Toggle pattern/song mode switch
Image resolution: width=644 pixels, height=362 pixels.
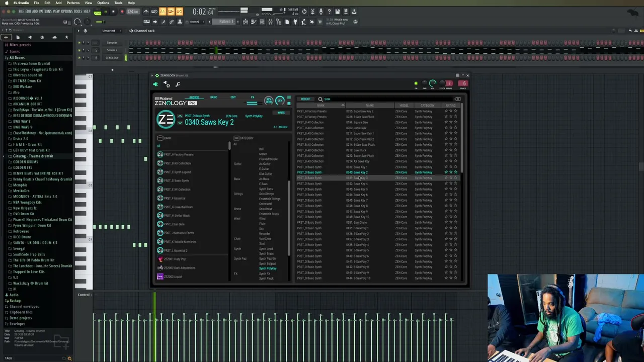(x=98, y=11)
